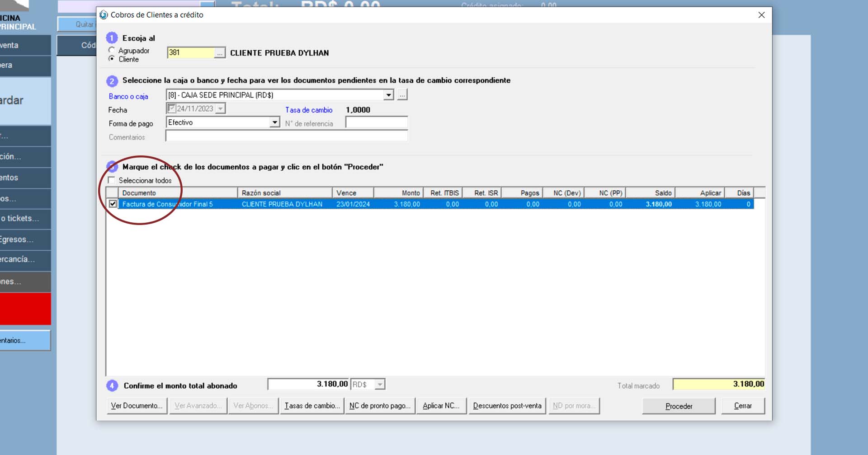The height and width of the screenshot is (455, 868).
Task: Expand the Banco o caja dropdown
Action: (x=388, y=95)
